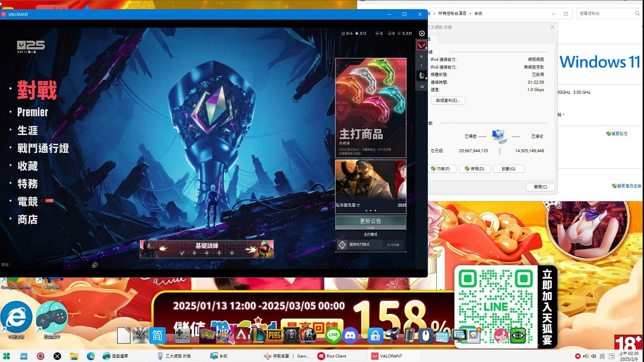The height and width of the screenshot is (362, 644).
Task: Open the taskbar clock showing 02:30
Action: pos(629,356)
